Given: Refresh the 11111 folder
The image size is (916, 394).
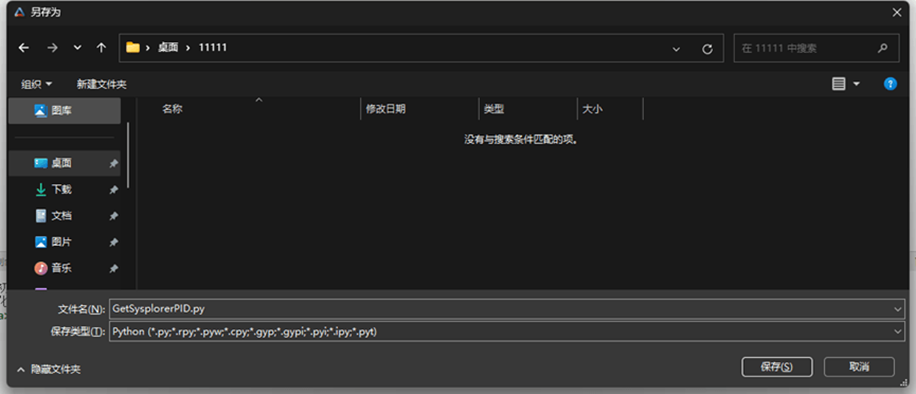Looking at the screenshot, I should (707, 49).
